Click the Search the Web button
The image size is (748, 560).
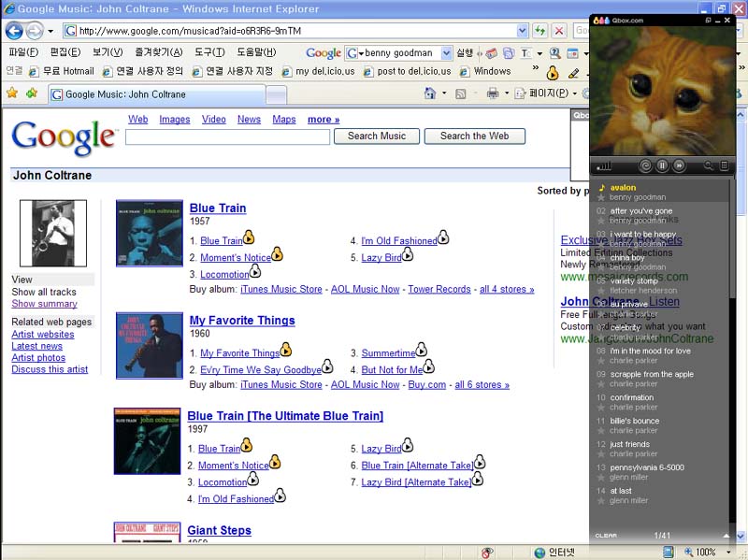click(x=474, y=136)
